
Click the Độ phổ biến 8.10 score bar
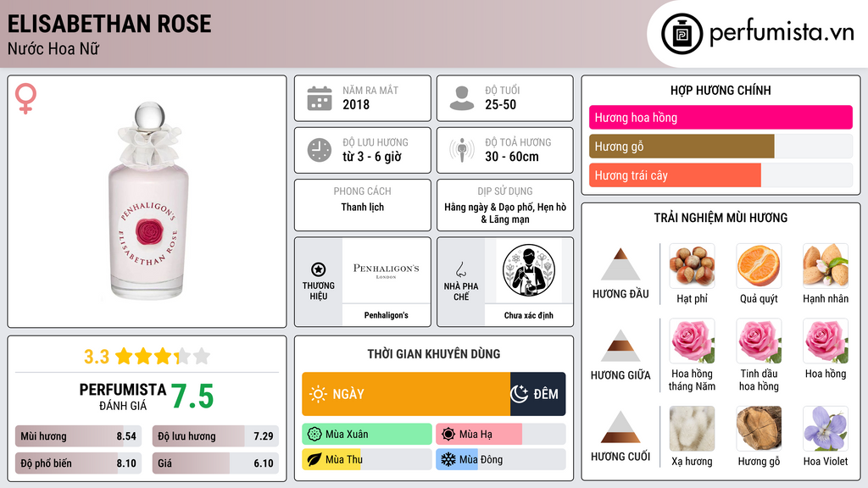pyautogui.click(x=79, y=463)
